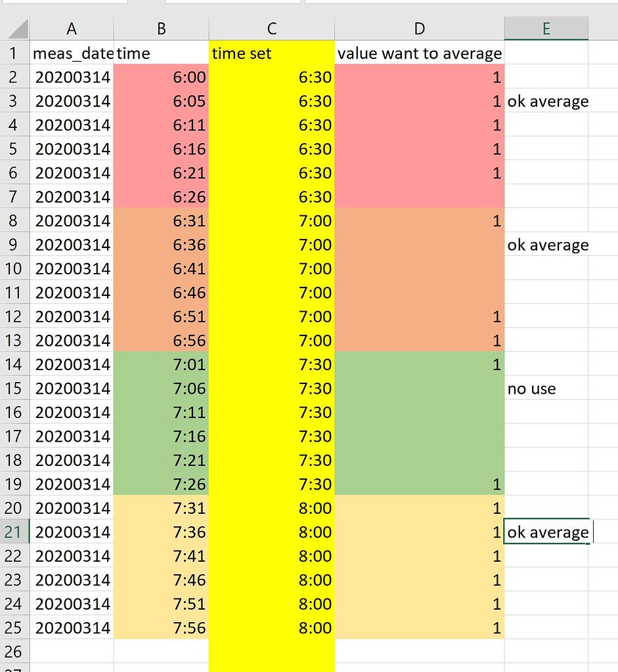Screen dimensions: 618x672
Task: Select the time cell 7:36
Action: [x=162, y=532]
